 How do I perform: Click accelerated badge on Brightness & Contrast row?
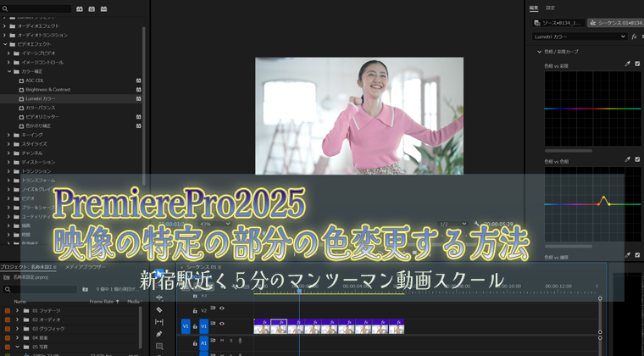pyautogui.click(x=139, y=90)
